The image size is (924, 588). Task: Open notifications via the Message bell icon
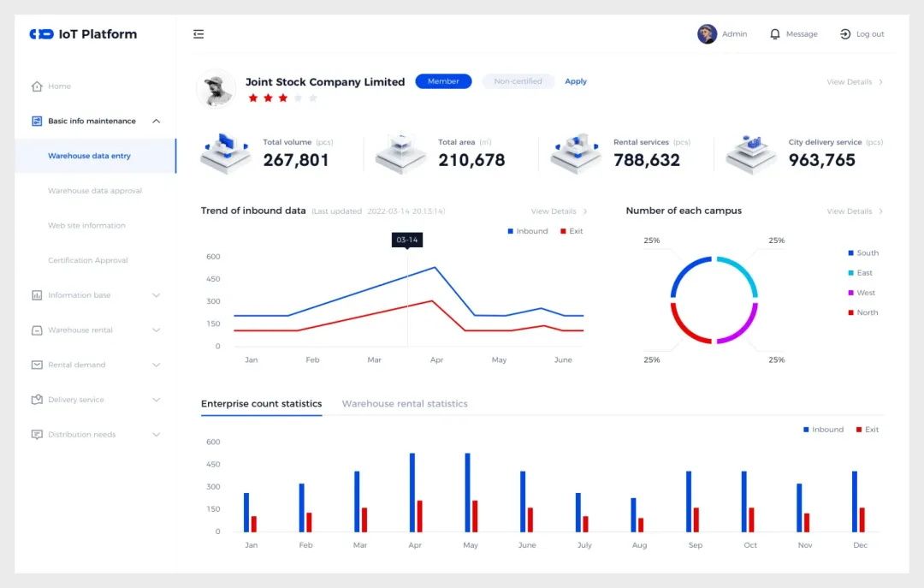[x=775, y=34]
